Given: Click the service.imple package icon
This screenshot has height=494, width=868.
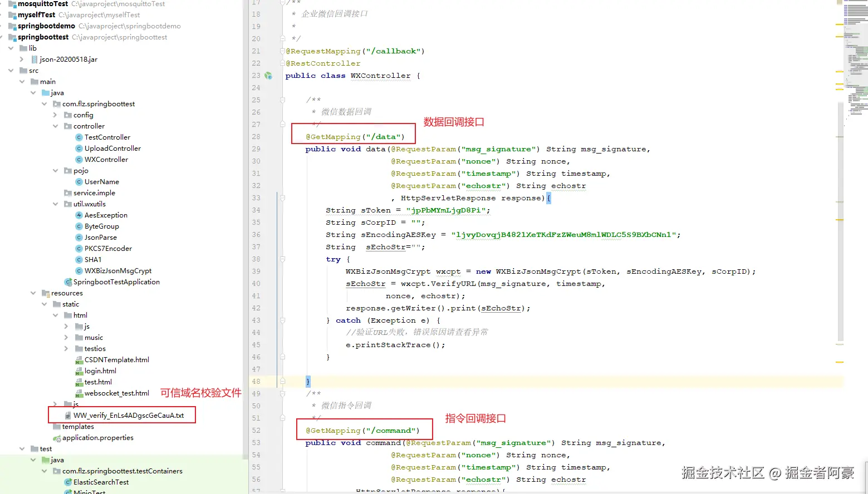Looking at the screenshot, I should (x=68, y=193).
